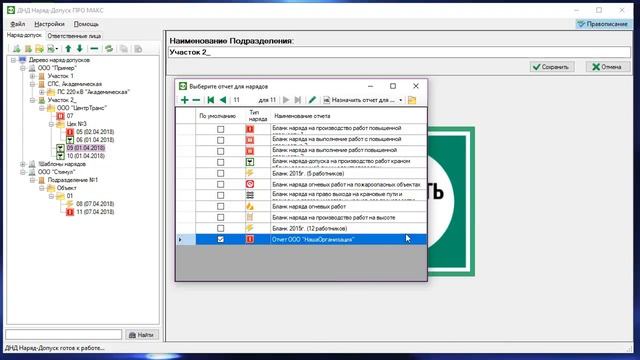Click Тип наряда column header
The height and width of the screenshot is (360, 640).
[x=257, y=116]
